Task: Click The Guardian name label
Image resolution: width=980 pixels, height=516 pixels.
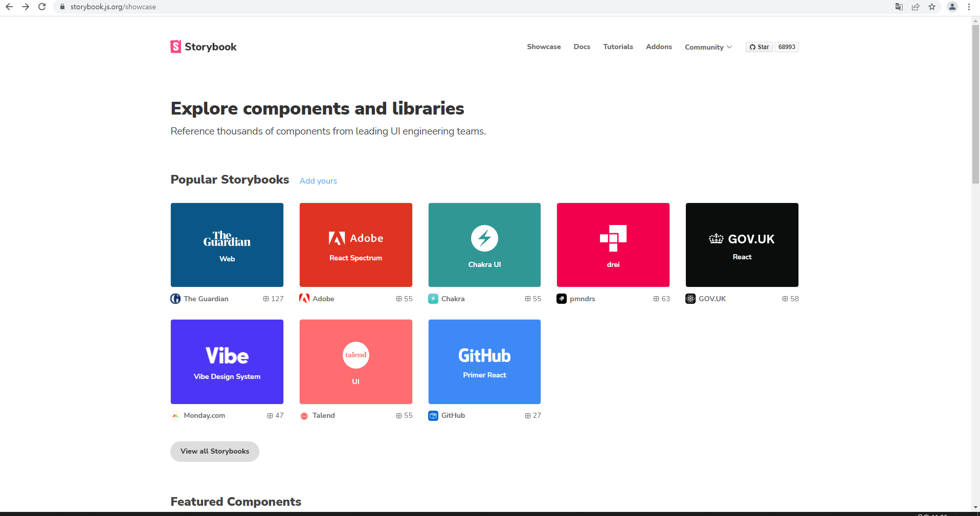Action: tap(206, 299)
